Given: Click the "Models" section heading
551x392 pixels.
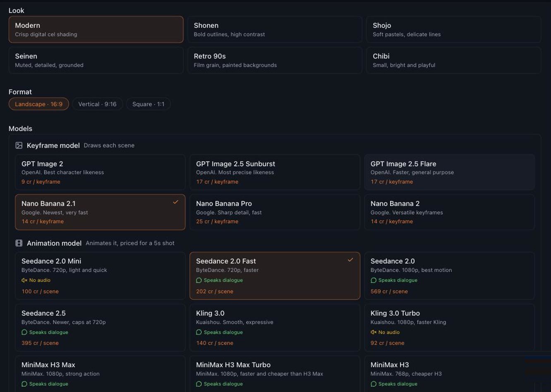Looking at the screenshot, I should coord(20,129).
